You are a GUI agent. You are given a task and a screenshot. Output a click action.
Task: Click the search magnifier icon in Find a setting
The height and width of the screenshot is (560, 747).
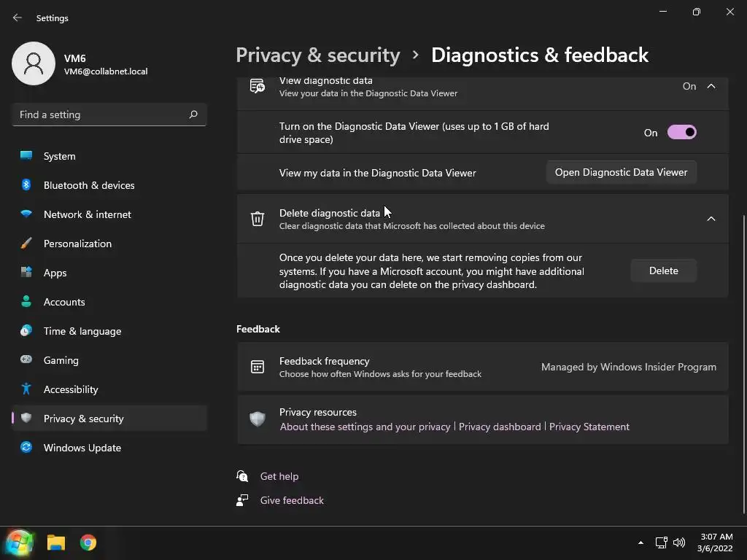pos(193,114)
